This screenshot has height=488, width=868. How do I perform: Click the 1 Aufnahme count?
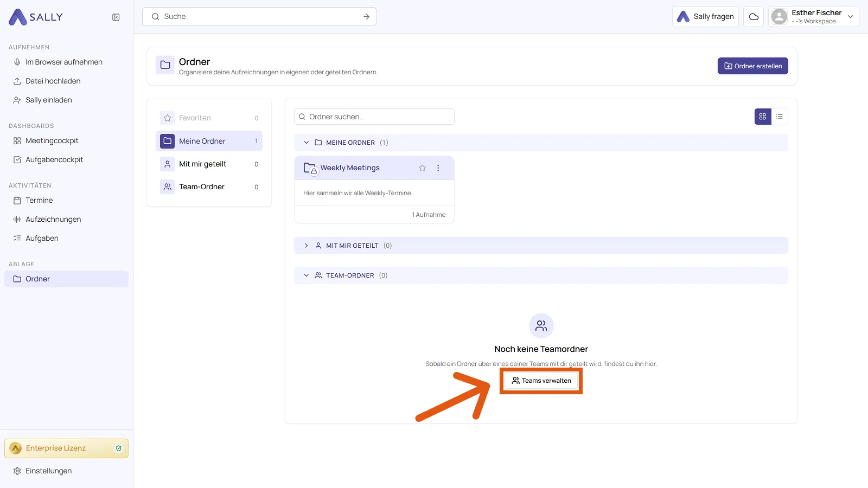[x=429, y=215]
